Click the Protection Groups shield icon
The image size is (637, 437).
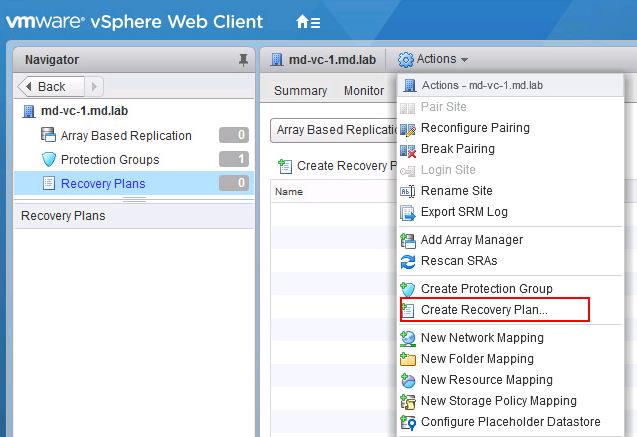(49, 159)
